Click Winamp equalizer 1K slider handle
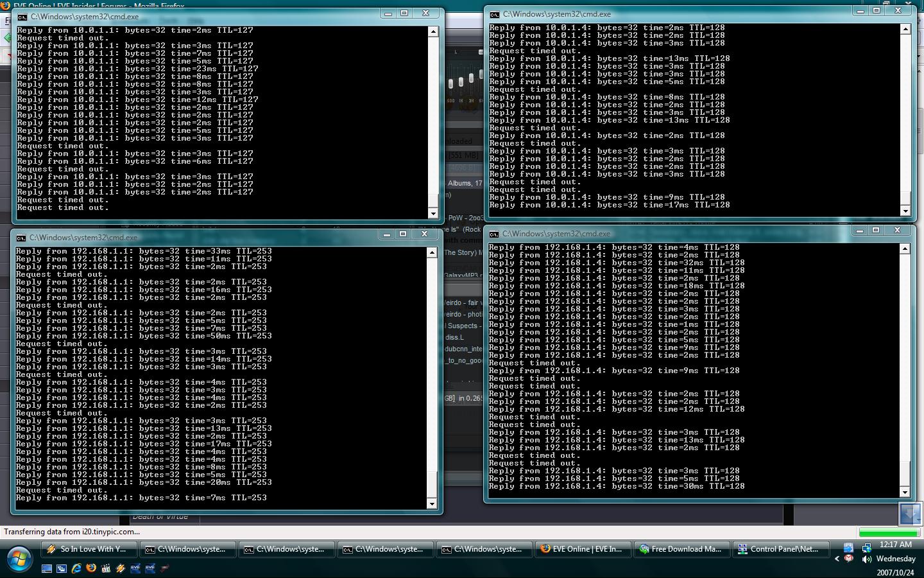The width and height of the screenshot is (924, 578). point(461,82)
